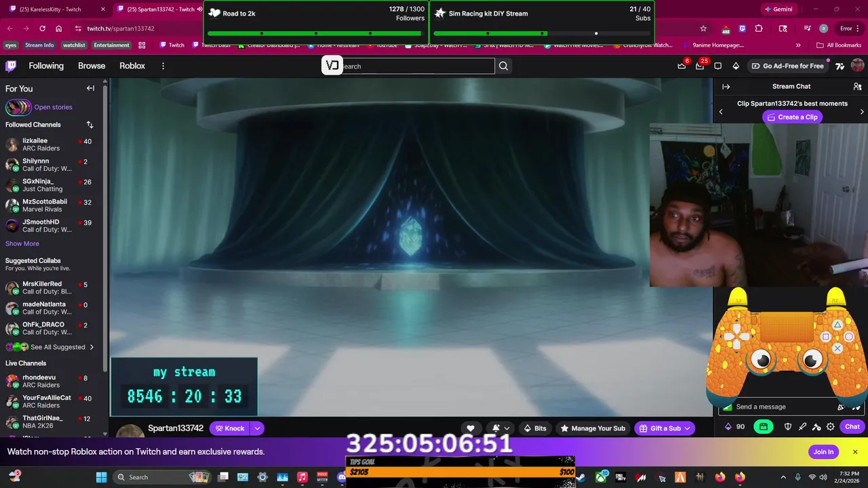The image size is (868, 488).
Task: Click the browser address bar URL
Action: pos(121,28)
